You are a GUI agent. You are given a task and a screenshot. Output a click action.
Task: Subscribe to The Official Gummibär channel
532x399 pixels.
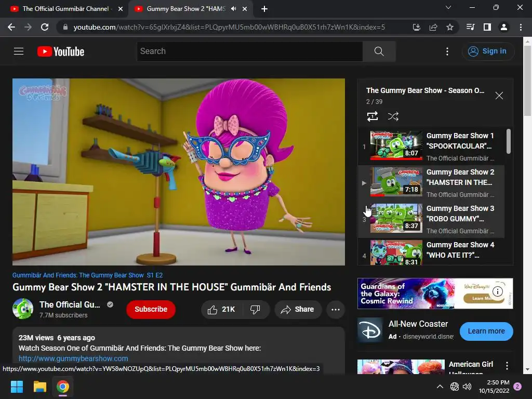tap(151, 310)
